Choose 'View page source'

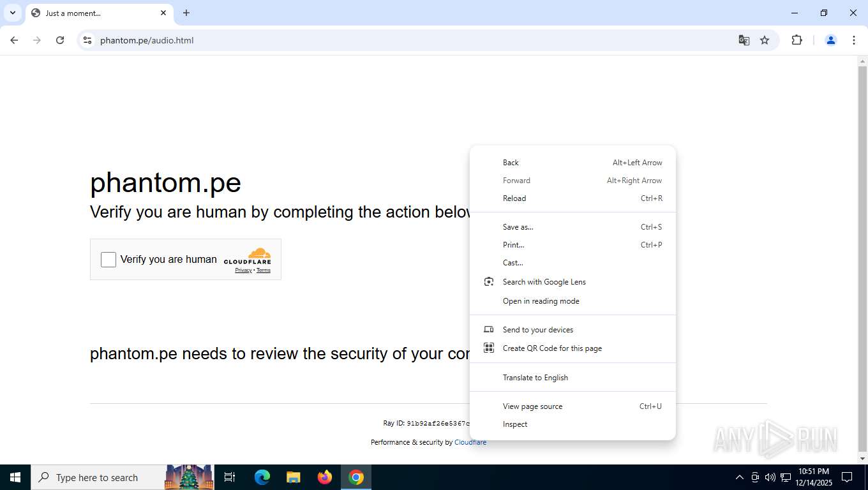coord(572,406)
